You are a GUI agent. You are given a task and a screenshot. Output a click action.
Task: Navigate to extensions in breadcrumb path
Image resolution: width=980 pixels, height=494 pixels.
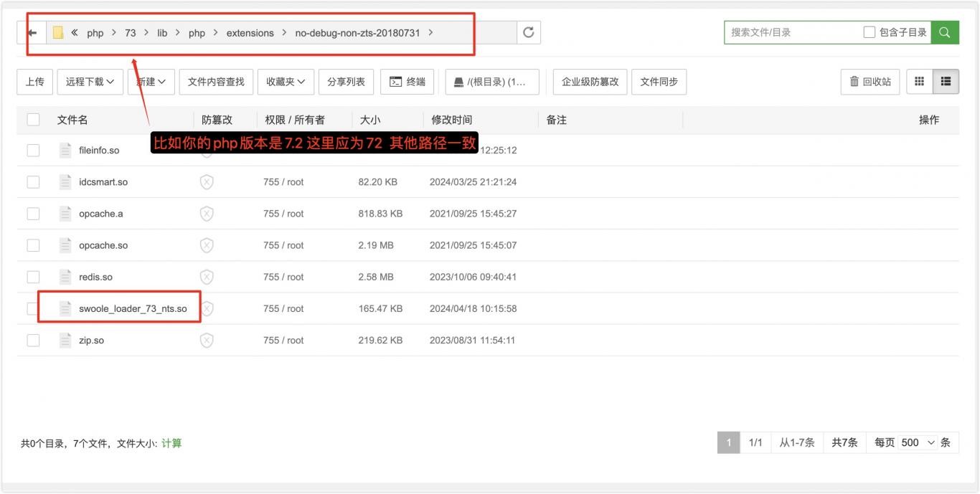[x=250, y=33]
